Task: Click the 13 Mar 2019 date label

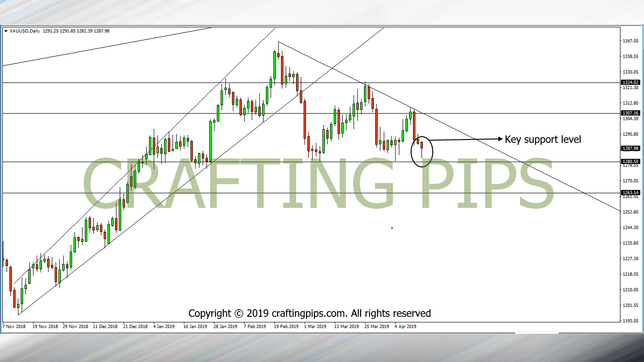Action: coord(347,326)
